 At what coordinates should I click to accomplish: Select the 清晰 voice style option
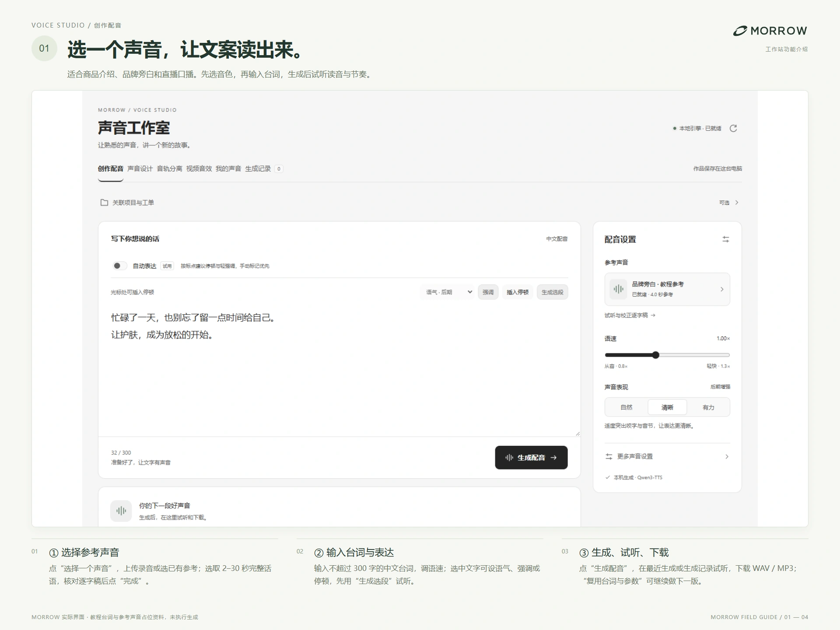(x=667, y=407)
